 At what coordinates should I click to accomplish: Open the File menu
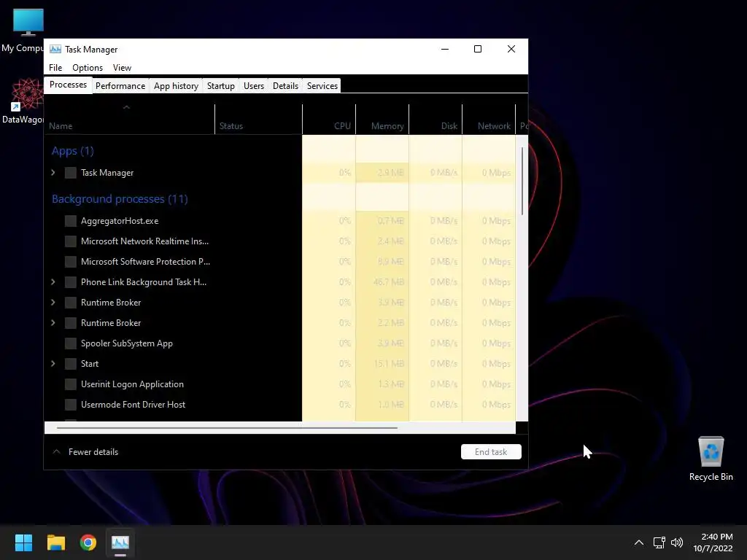click(55, 68)
